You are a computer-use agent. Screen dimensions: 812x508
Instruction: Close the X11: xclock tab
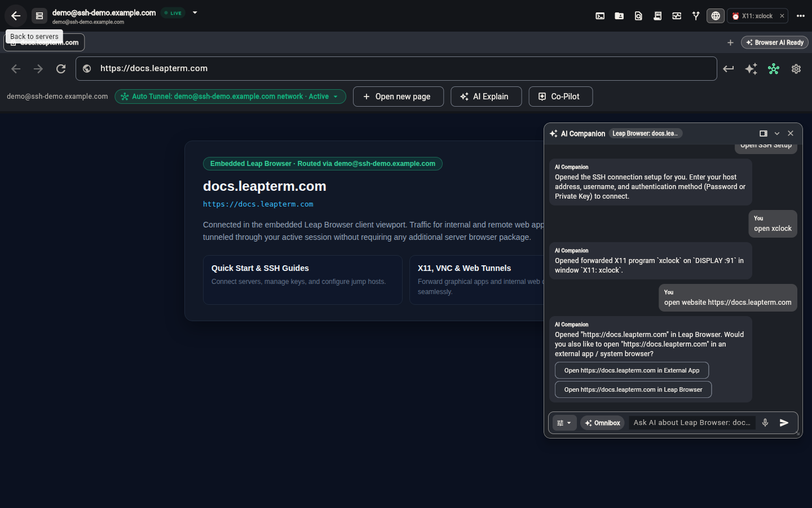[x=782, y=16]
